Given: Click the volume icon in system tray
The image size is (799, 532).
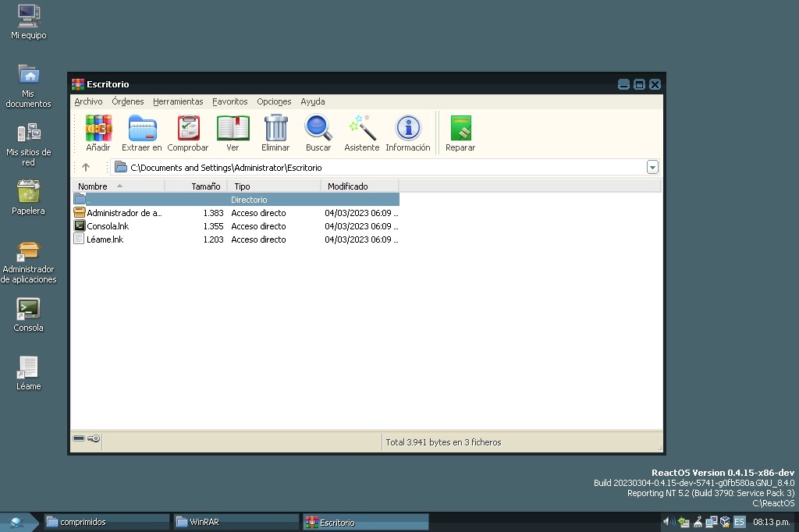Looking at the screenshot, I should (x=668, y=522).
